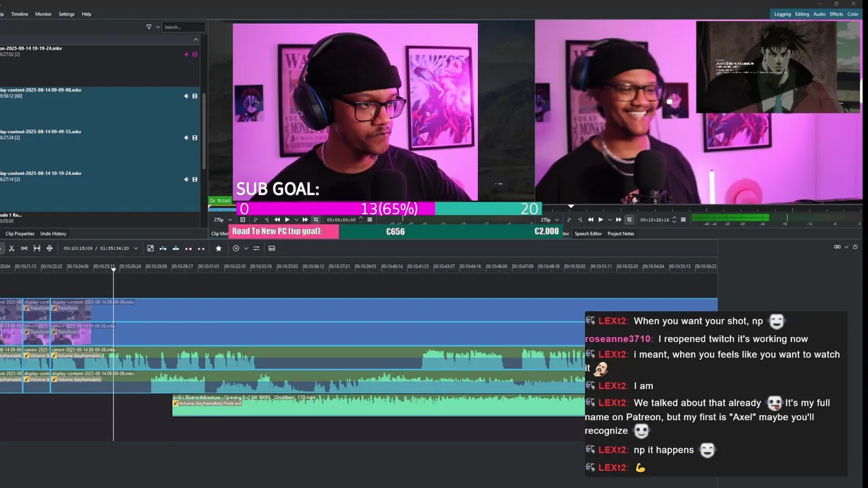
Task: Insert clip zone into timeline
Action: pos(163,248)
